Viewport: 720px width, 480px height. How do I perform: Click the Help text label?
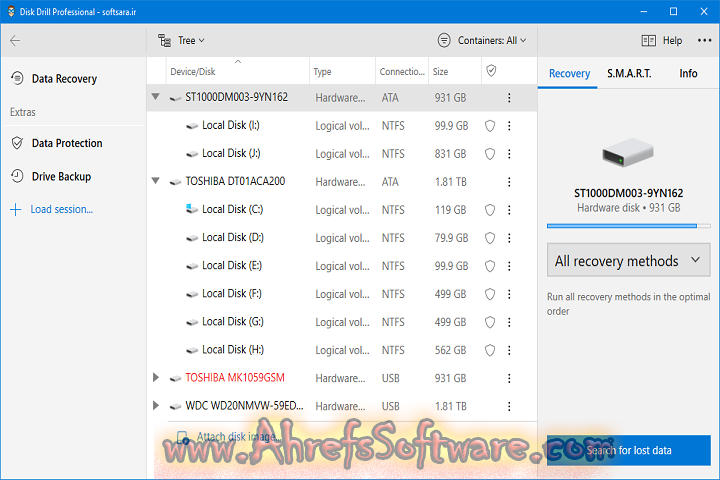pos(672,40)
